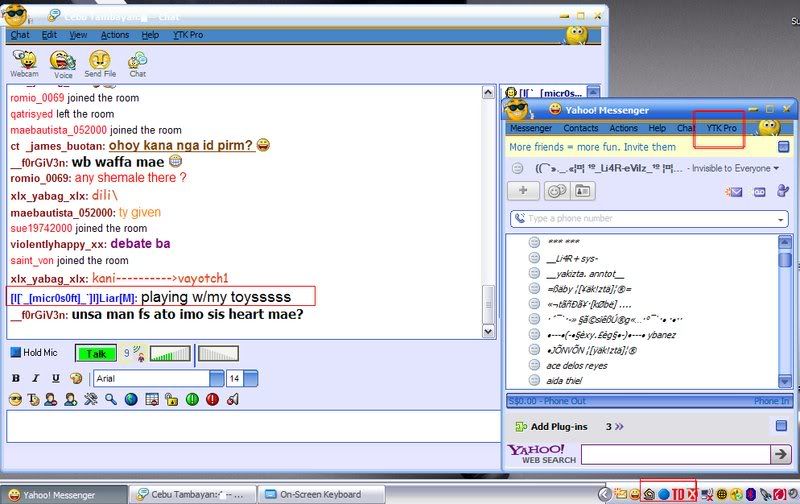
Task: Switch to Cebu Tambayan taskbar button
Action: pyautogui.click(x=192, y=494)
